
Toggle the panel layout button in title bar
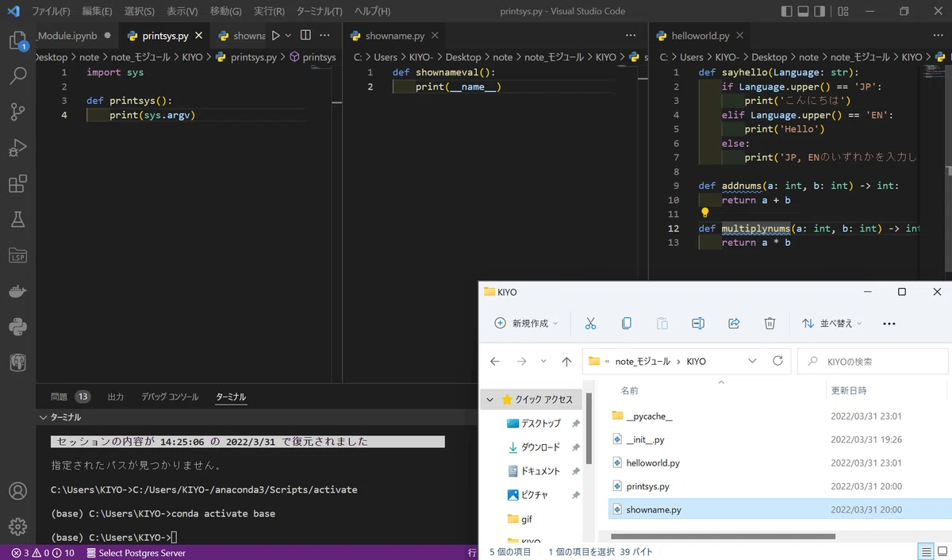pyautogui.click(x=804, y=11)
